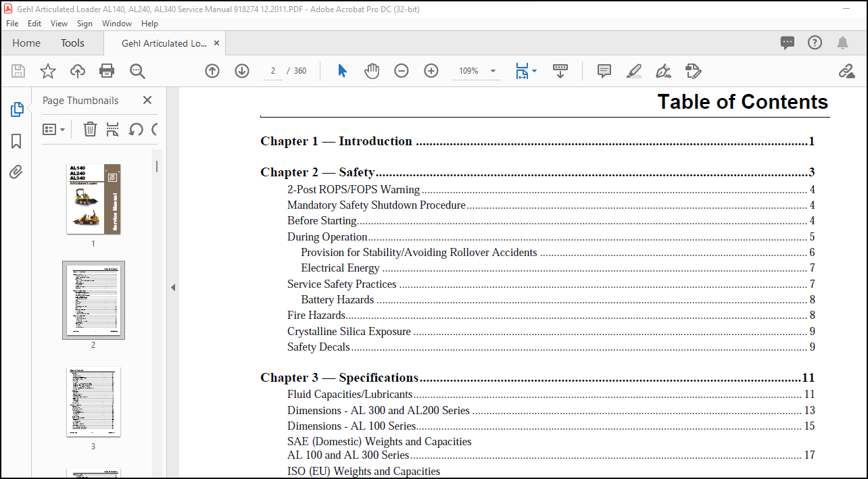
Task: Click the Print pages thumbnail icon
Action: tap(113, 129)
